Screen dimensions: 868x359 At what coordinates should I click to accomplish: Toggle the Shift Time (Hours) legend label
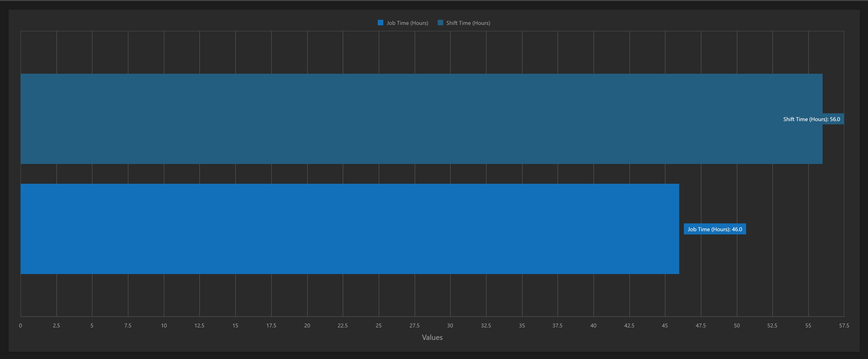pos(468,23)
